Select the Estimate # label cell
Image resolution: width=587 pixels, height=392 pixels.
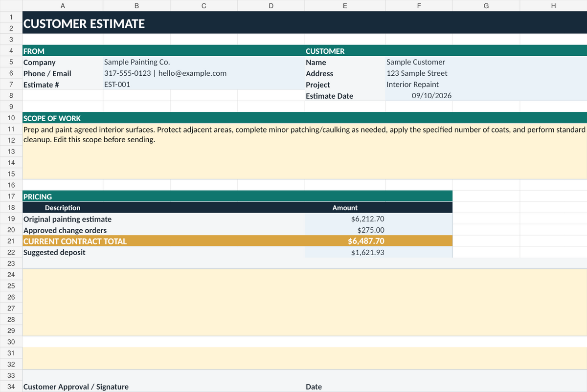63,85
